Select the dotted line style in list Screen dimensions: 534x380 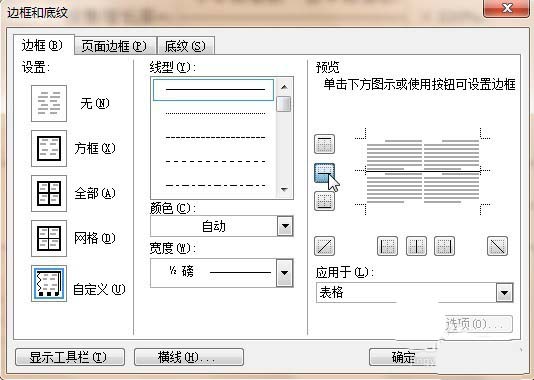pos(214,113)
